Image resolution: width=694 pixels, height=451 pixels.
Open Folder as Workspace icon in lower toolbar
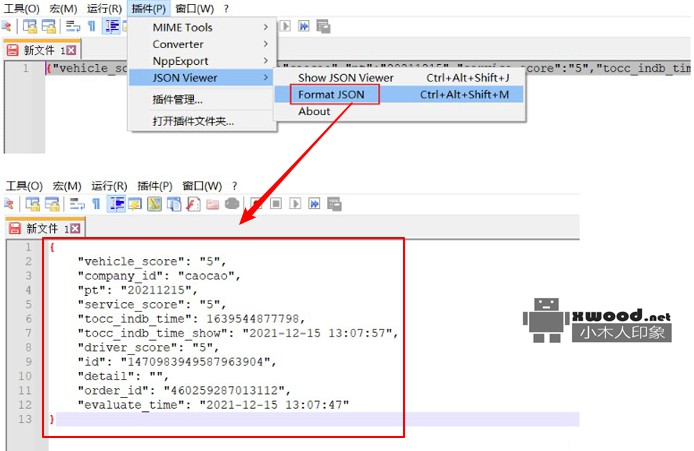coord(212,204)
